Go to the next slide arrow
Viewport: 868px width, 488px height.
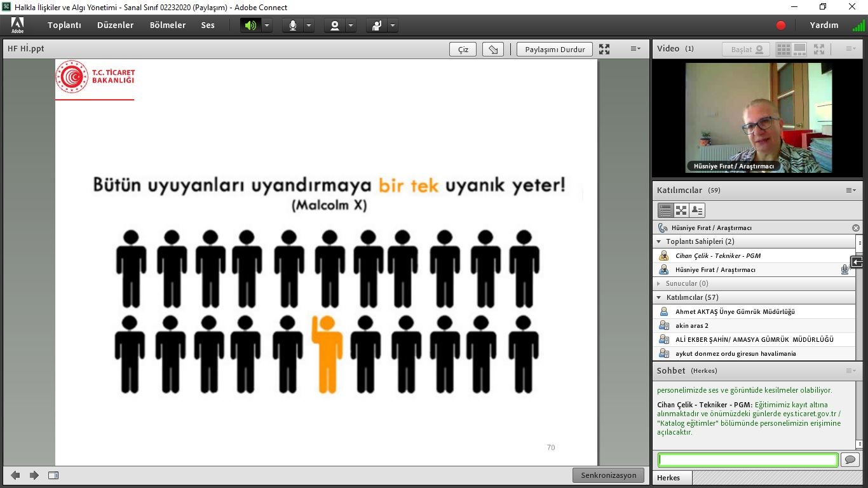tap(34, 475)
